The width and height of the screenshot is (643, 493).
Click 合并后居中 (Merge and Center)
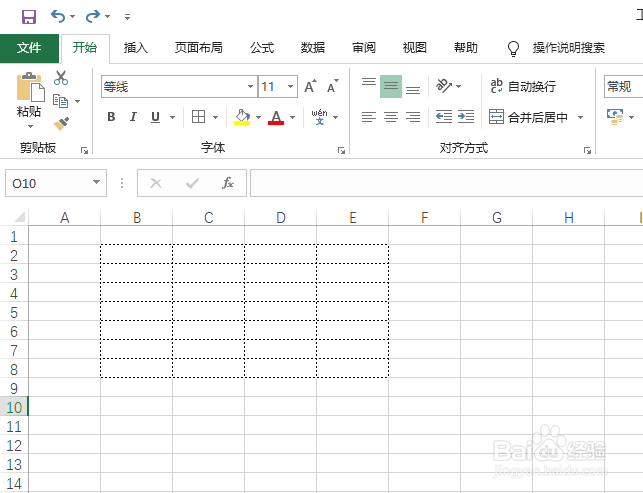click(x=528, y=117)
